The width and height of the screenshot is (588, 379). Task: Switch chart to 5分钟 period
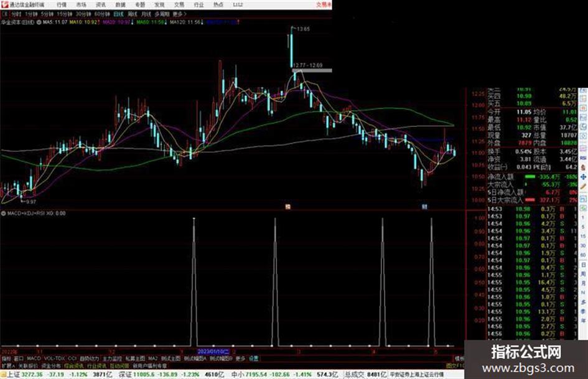(47, 14)
